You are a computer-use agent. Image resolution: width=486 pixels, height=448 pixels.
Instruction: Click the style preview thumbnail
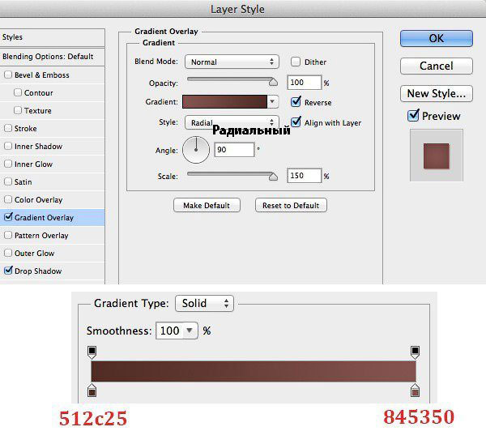point(436,156)
